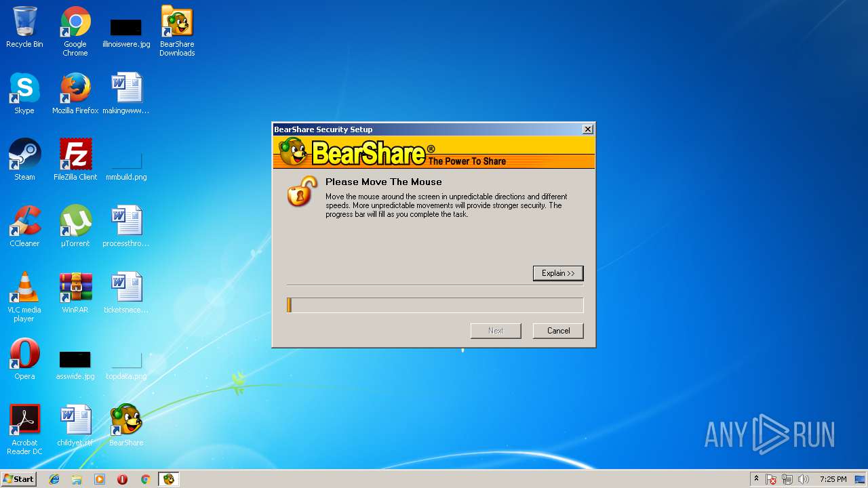Open Acrobat Reader DC shortcut

tap(24, 430)
